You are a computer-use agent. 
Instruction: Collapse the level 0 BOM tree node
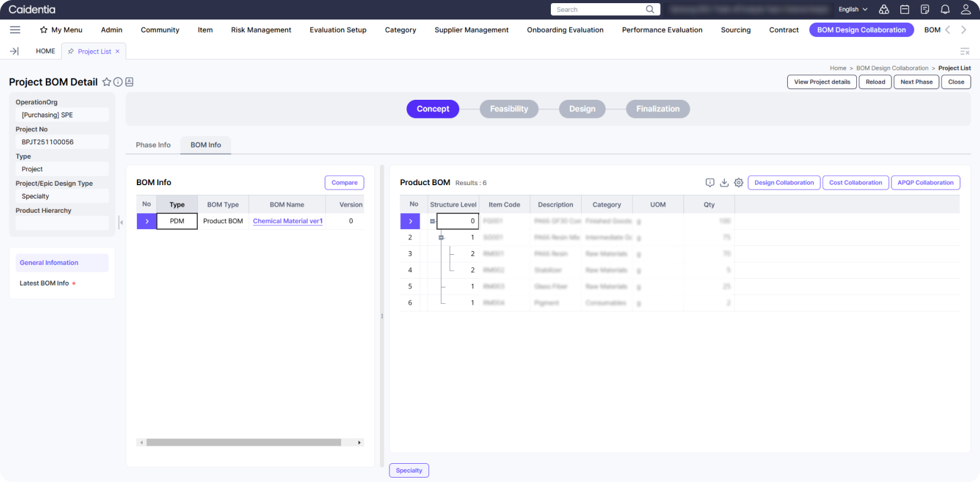click(x=432, y=221)
